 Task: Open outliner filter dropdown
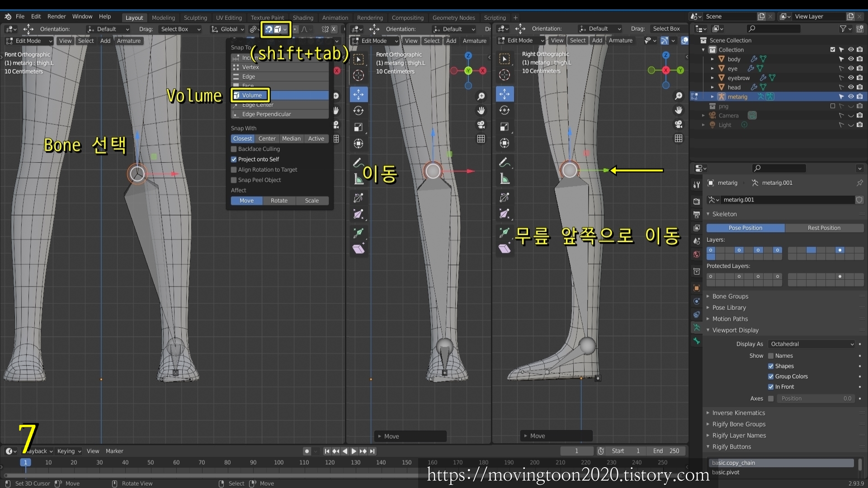tap(845, 28)
